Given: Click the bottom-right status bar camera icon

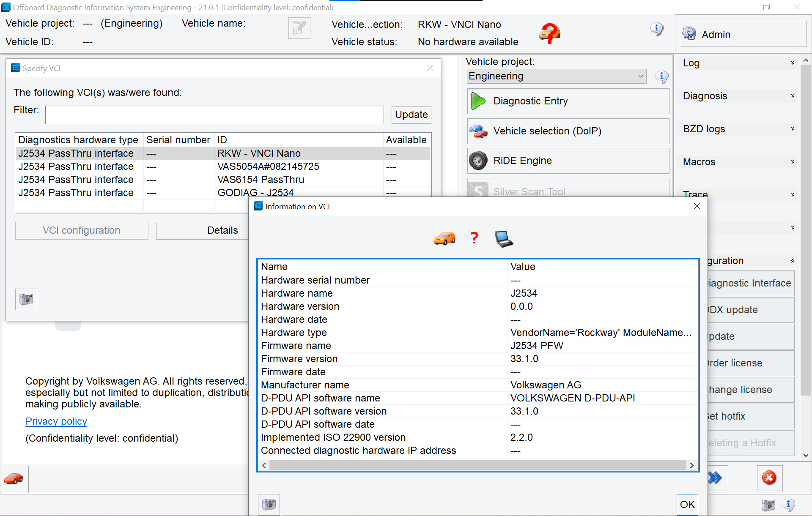Looking at the screenshot, I should coord(768,505).
